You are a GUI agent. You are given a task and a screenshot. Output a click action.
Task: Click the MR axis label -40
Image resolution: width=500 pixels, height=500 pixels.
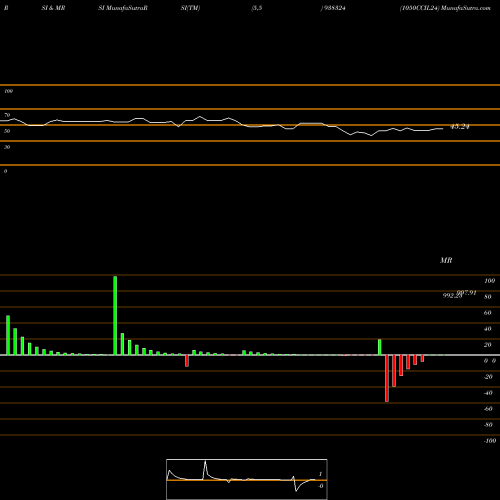click(x=488, y=393)
